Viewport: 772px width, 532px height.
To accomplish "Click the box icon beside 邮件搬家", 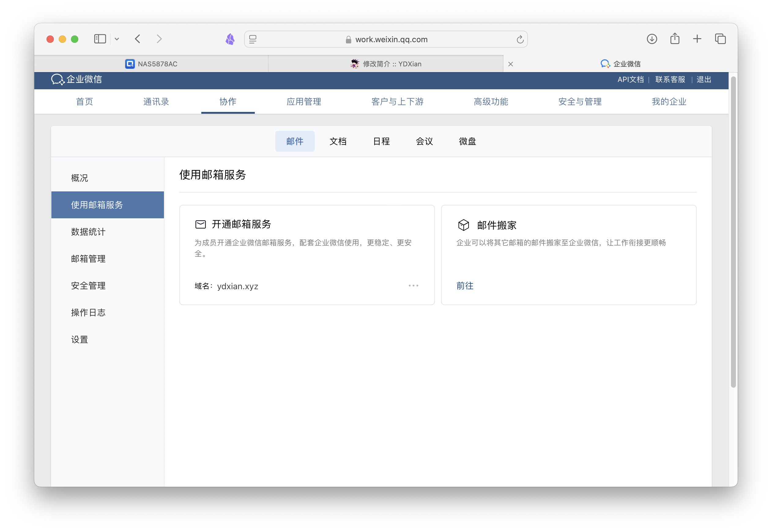I will 463,225.
